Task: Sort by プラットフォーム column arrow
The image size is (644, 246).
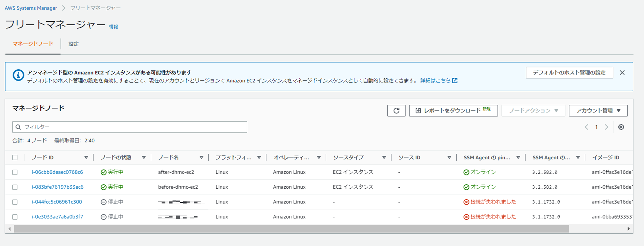Action: point(259,158)
